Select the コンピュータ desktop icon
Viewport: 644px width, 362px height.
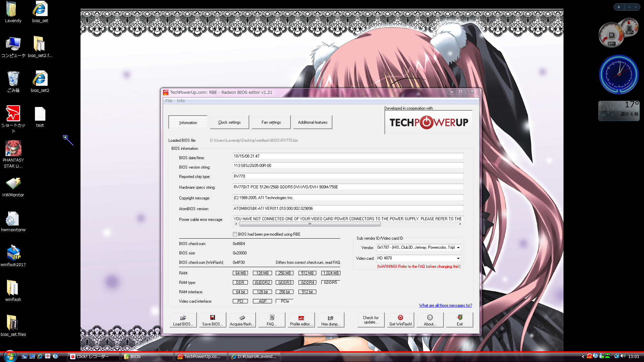(x=13, y=47)
